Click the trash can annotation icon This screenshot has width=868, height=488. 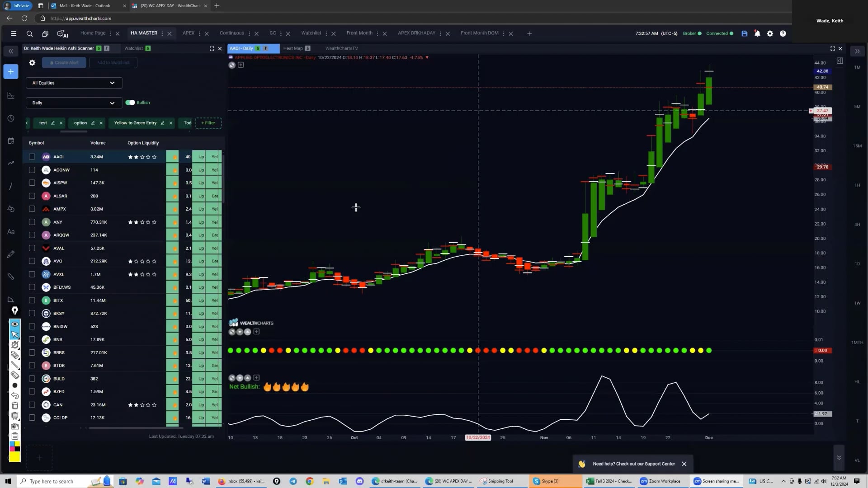(x=14, y=405)
